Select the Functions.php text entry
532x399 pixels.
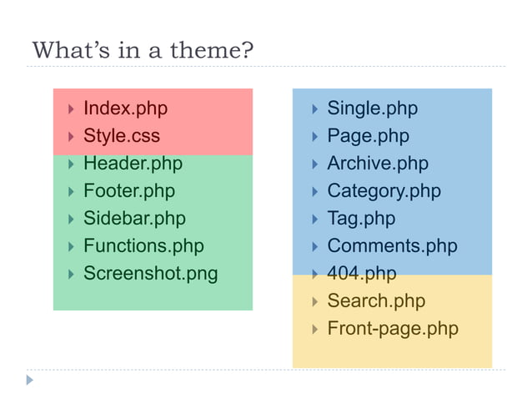tap(144, 246)
